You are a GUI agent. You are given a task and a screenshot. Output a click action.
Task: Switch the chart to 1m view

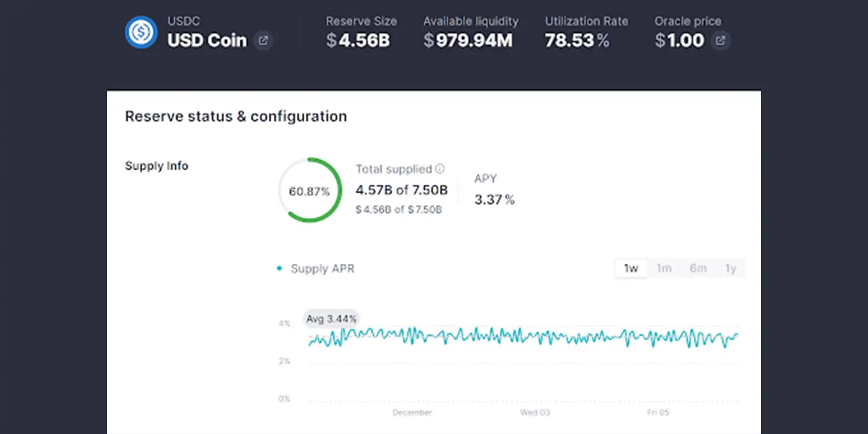[x=664, y=268]
